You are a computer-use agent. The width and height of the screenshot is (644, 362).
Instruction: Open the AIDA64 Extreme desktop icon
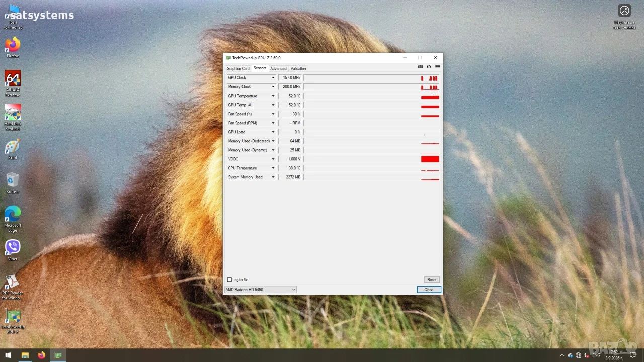[x=13, y=83]
